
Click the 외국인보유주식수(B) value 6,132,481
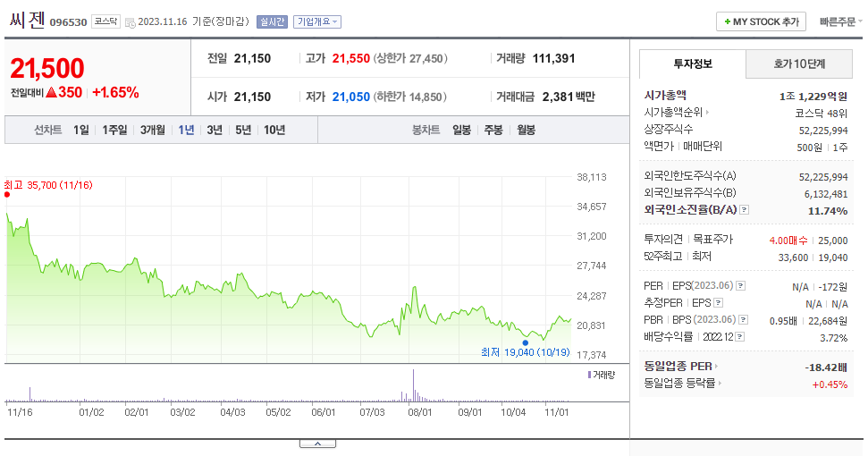tap(826, 194)
